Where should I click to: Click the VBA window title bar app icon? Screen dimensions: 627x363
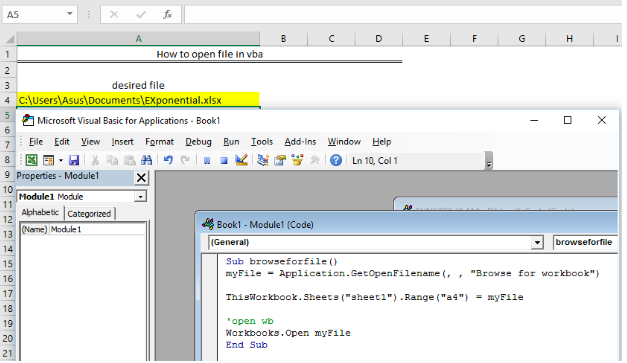[28, 120]
